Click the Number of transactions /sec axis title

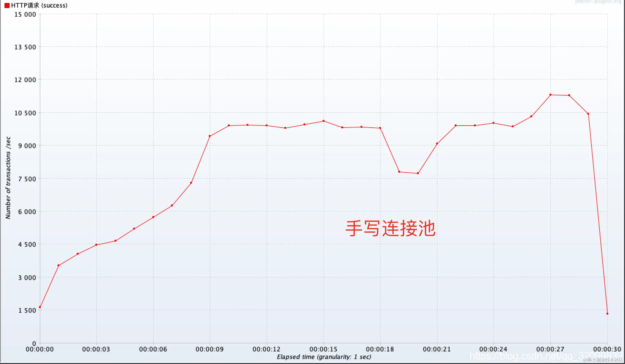(x=8, y=178)
